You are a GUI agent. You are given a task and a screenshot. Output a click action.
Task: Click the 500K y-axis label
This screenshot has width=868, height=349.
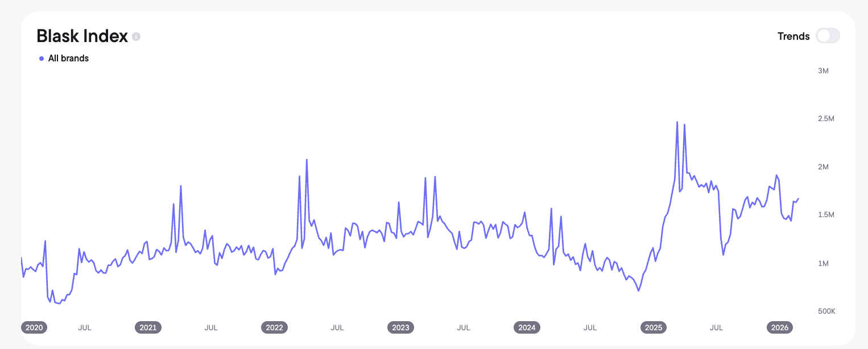826,311
